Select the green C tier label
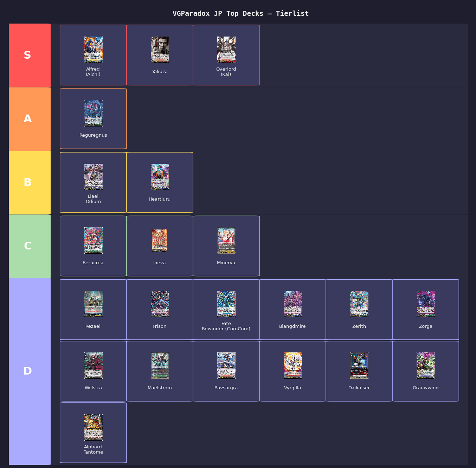Screen dimensions: 476x468 tap(30, 246)
